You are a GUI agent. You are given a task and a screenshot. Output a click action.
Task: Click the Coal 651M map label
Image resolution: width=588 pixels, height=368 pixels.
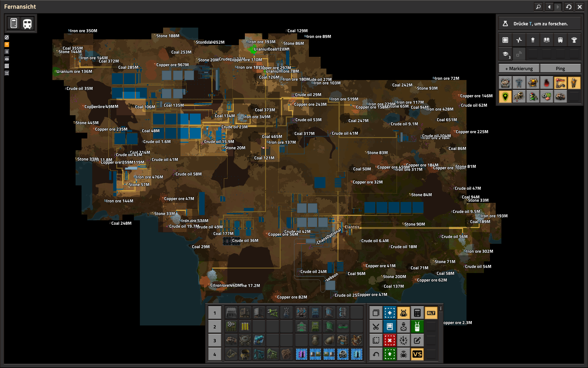click(447, 120)
